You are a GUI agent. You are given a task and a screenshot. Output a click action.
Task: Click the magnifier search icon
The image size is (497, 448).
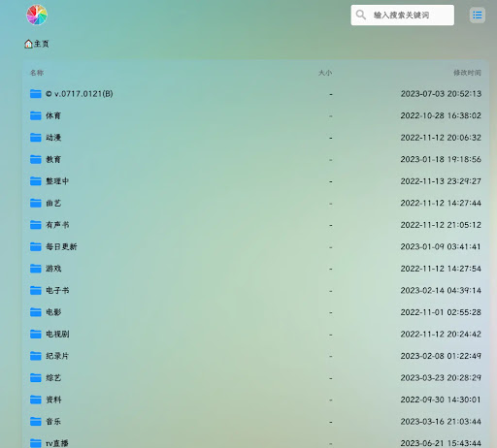click(360, 15)
